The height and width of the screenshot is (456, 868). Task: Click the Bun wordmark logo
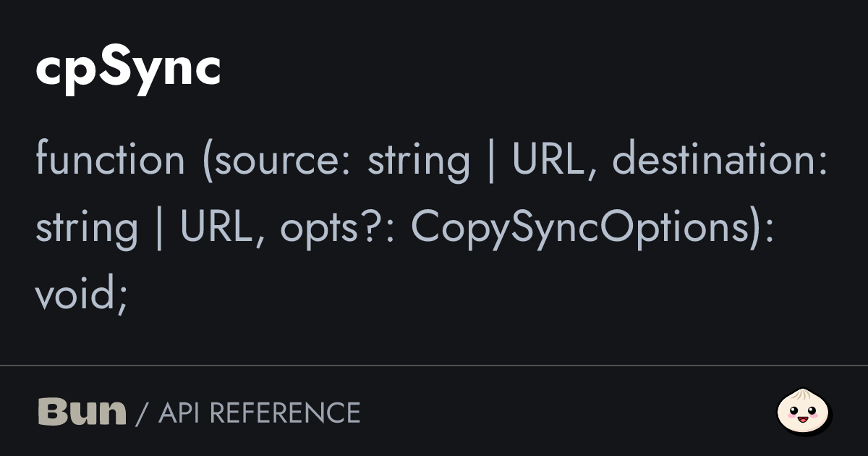click(82, 412)
